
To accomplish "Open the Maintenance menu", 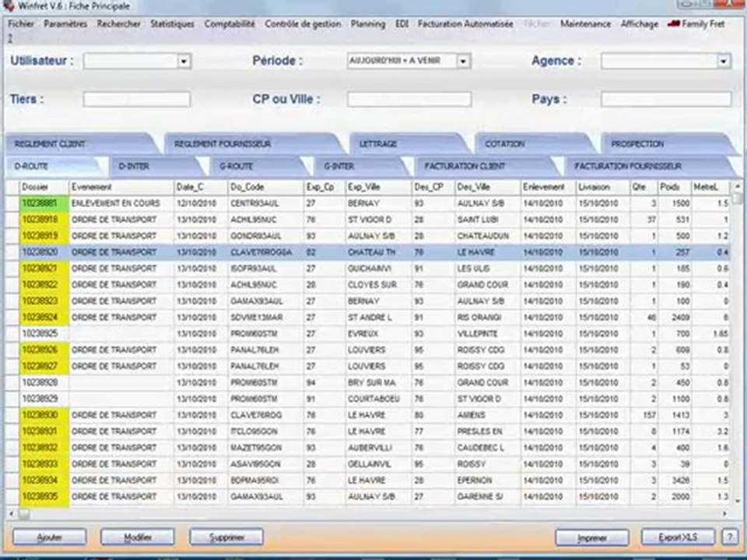I will tap(585, 23).
